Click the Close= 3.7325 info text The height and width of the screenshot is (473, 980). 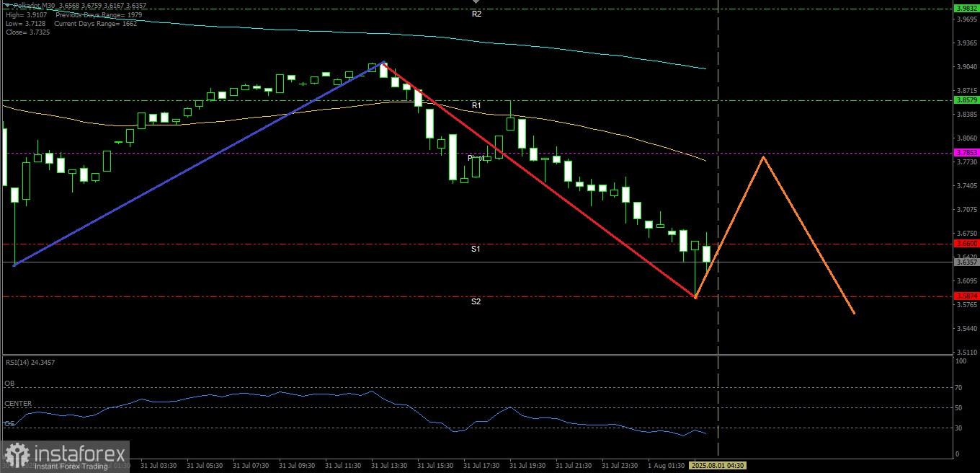pos(27,32)
